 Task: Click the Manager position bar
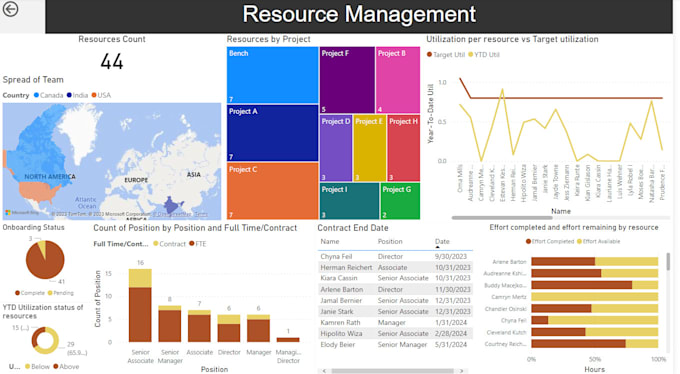pos(258,328)
